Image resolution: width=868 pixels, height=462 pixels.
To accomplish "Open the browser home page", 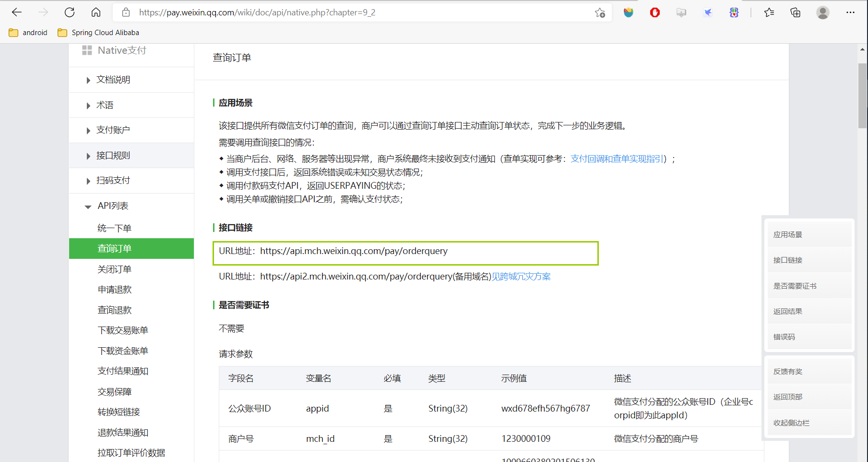I will pyautogui.click(x=95, y=12).
